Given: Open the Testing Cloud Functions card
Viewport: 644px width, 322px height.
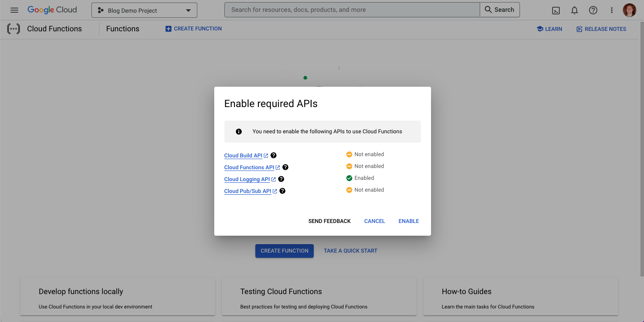Looking at the screenshot, I should [x=319, y=297].
